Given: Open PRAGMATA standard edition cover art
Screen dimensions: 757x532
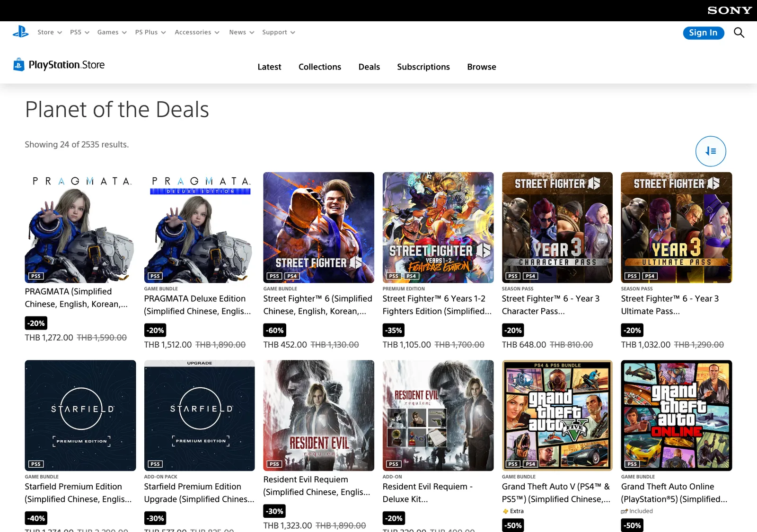Looking at the screenshot, I should tap(80, 227).
